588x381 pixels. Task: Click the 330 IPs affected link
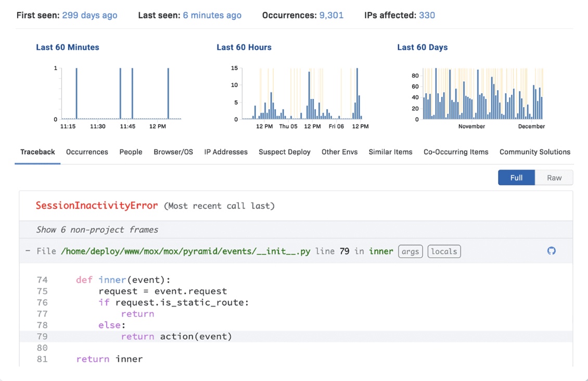[427, 15]
